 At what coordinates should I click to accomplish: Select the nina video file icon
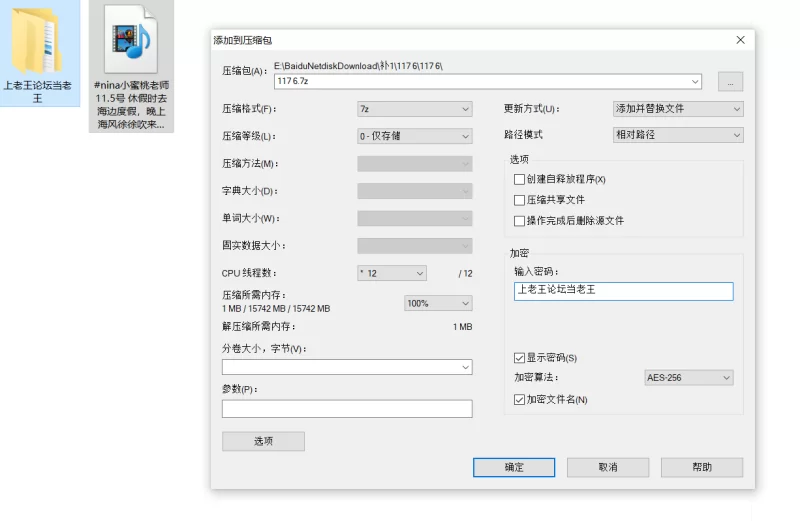tap(131, 42)
